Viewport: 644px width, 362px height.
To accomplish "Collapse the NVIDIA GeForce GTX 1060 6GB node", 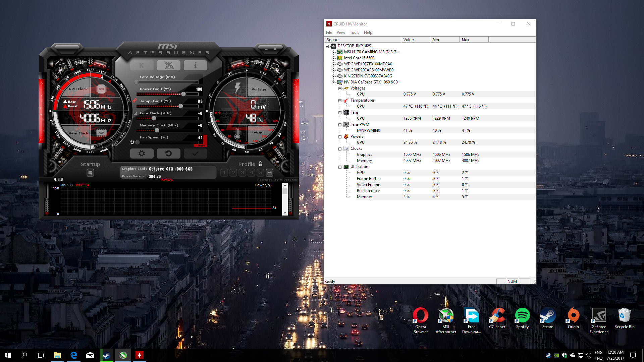I will (333, 82).
